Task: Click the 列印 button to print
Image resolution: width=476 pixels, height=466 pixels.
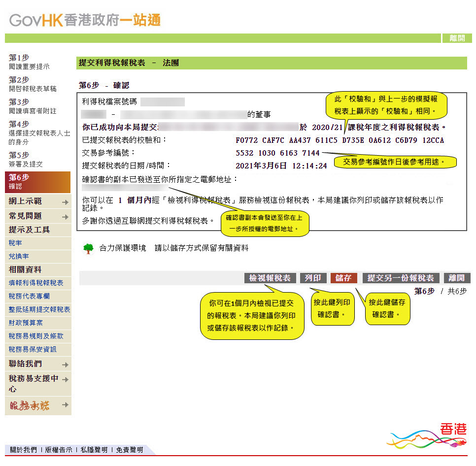Action: [313, 278]
